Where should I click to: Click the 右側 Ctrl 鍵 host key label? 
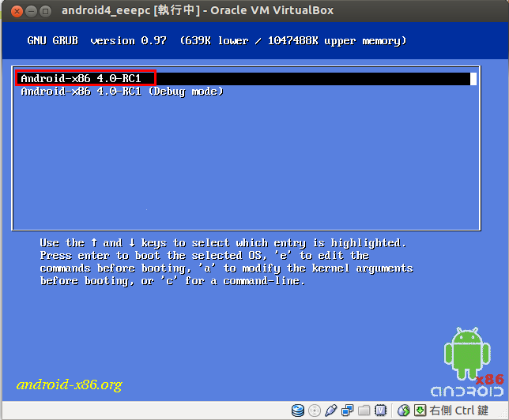click(x=458, y=411)
